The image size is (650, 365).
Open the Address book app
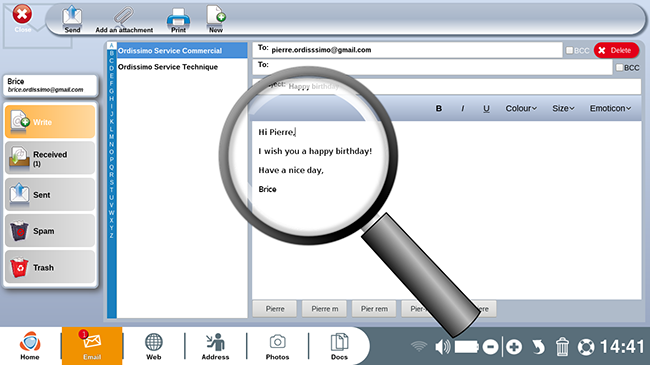(215, 346)
